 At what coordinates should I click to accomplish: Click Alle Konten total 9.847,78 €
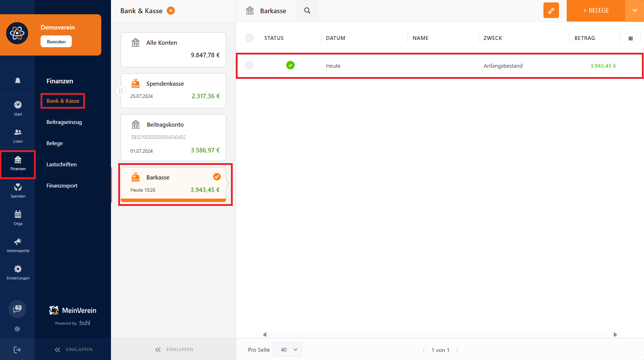(205, 55)
